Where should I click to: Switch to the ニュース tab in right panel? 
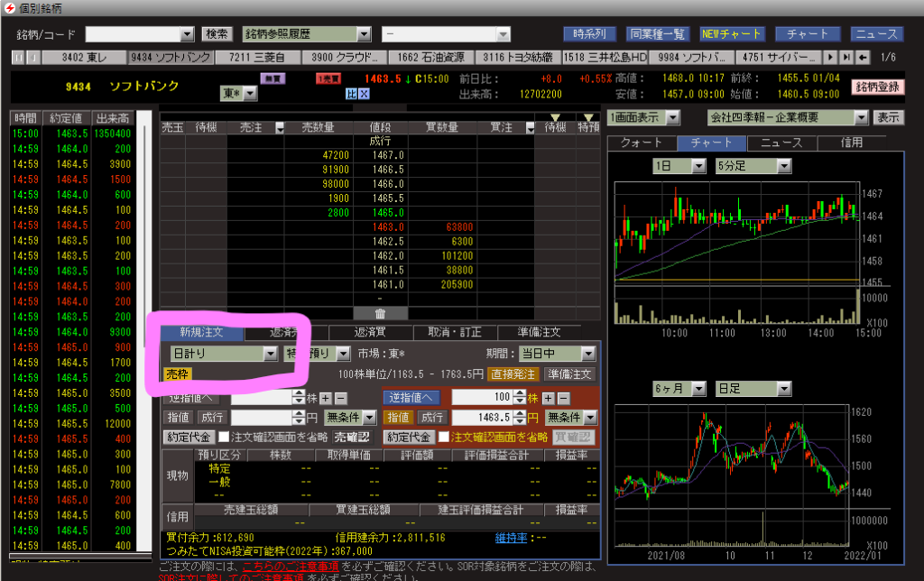click(x=781, y=143)
